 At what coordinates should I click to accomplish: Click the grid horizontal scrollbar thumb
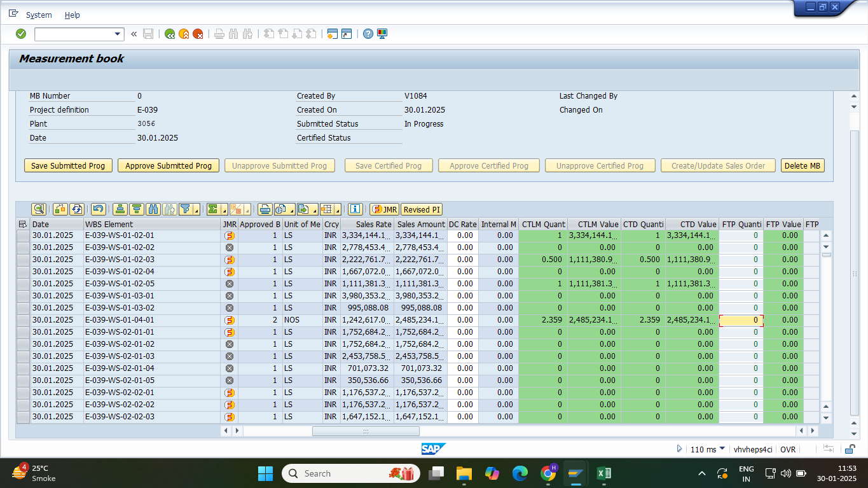tap(365, 431)
